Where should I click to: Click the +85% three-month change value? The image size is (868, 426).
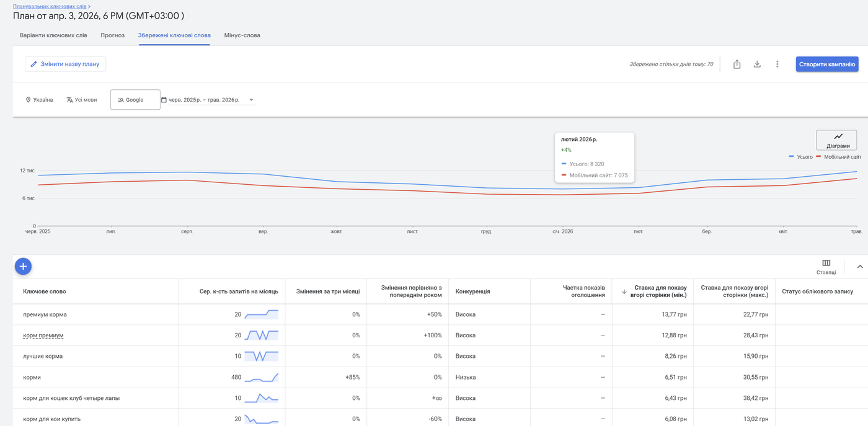point(353,377)
